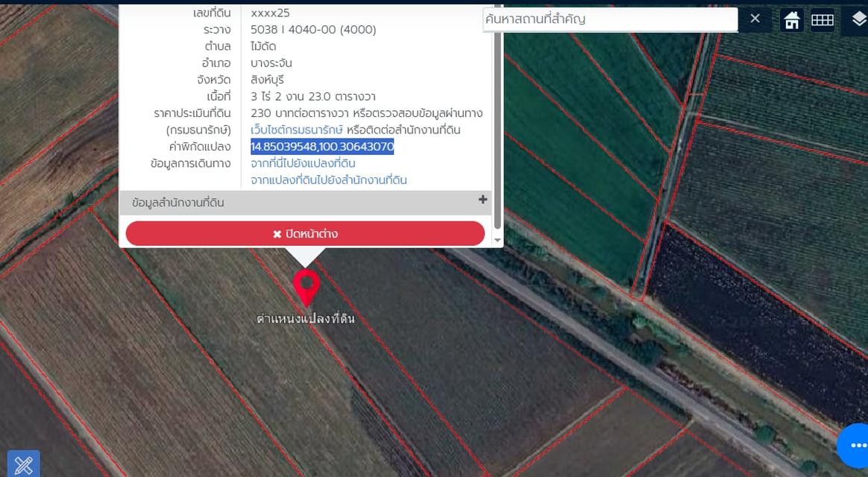Click the red land parcel location pin
This screenshot has height=477, width=868.
pyautogui.click(x=306, y=287)
